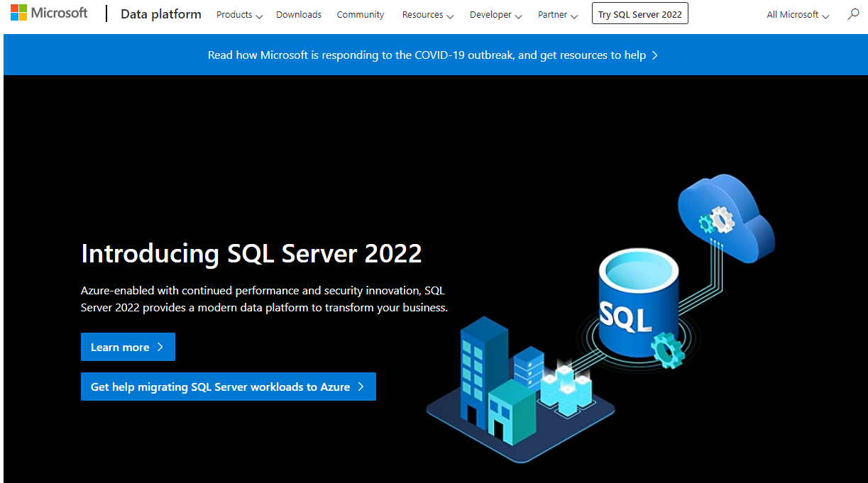Image resolution: width=868 pixels, height=483 pixels.
Task: Expand the All Microsoft menu
Action: click(798, 15)
